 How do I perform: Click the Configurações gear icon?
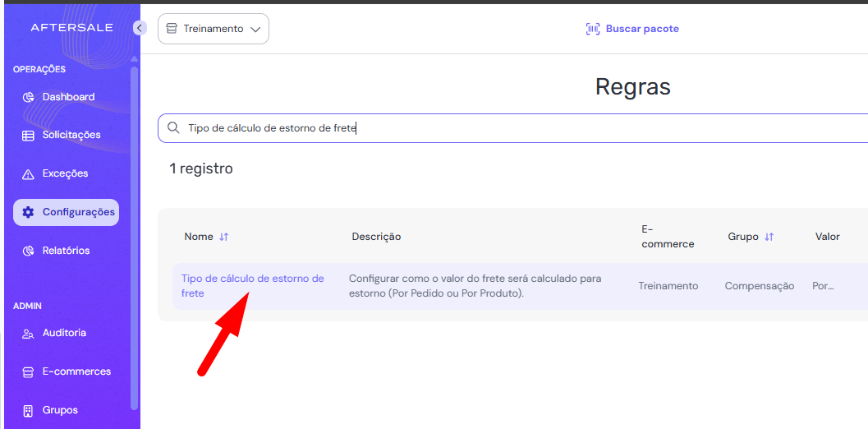pos(28,212)
